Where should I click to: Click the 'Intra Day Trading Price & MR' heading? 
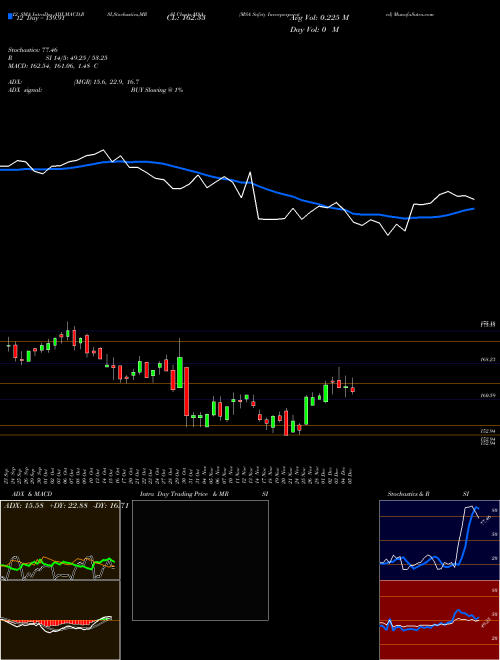pyautogui.click(x=186, y=494)
